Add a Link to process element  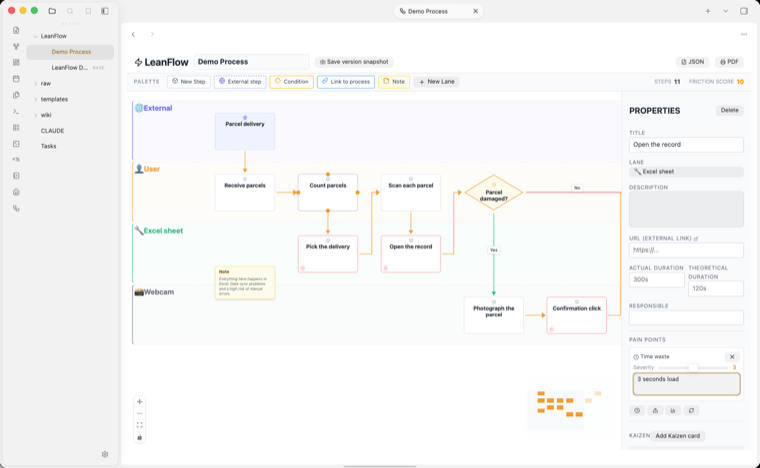346,82
